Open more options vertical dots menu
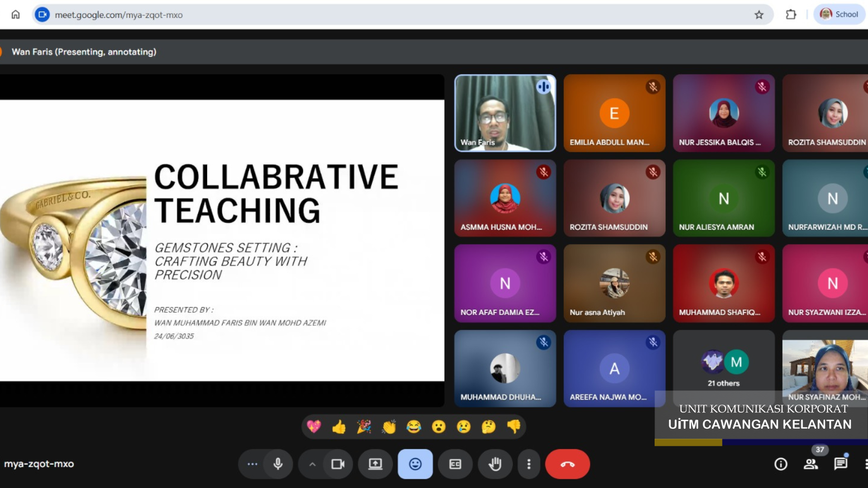The image size is (868, 488). pos(529,464)
